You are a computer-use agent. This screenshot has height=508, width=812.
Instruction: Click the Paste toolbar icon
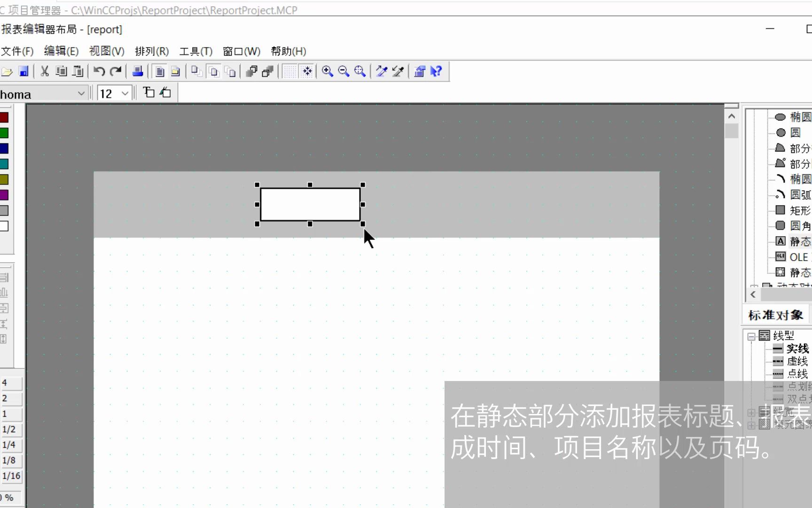78,71
